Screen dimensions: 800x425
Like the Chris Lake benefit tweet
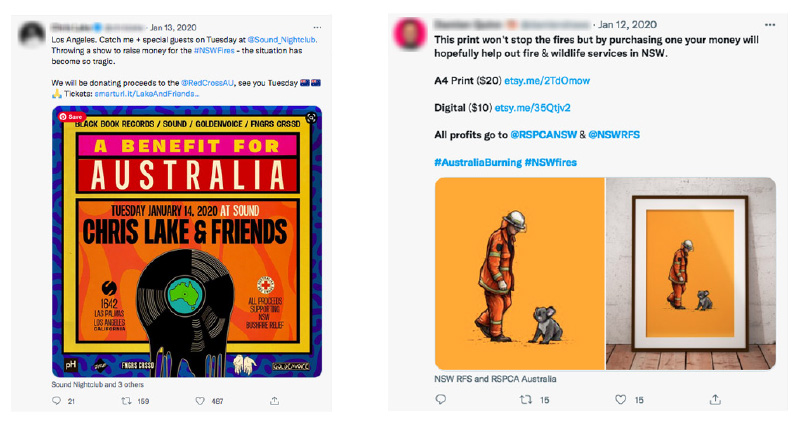click(x=204, y=401)
